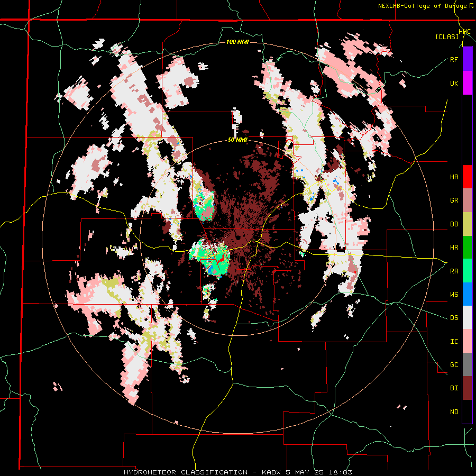This screenshot has width=476, height=476.
Task: Click the 'GC' legend label
Action: click(454, 365)
